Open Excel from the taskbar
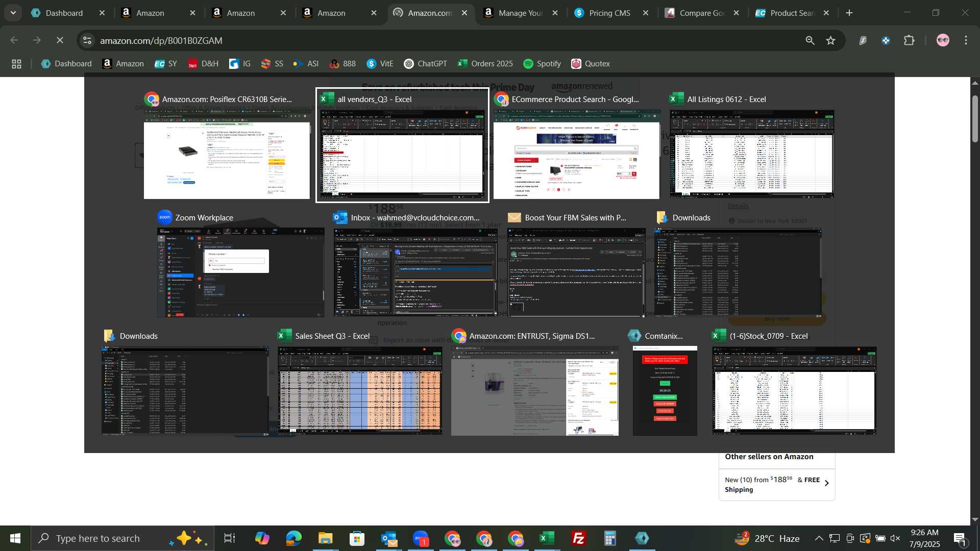Image resolution: width=980 pixels, height=551 pixels. [x=547, y=538]
